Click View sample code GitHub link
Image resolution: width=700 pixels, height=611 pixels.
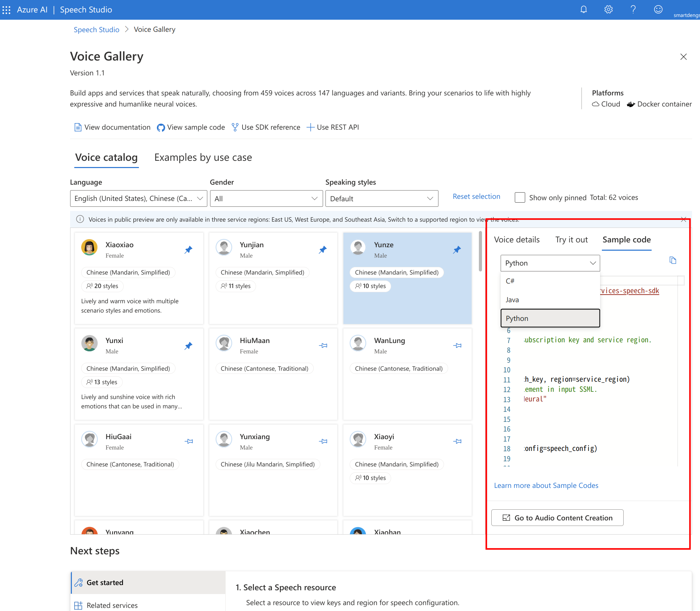coord(191,127)
